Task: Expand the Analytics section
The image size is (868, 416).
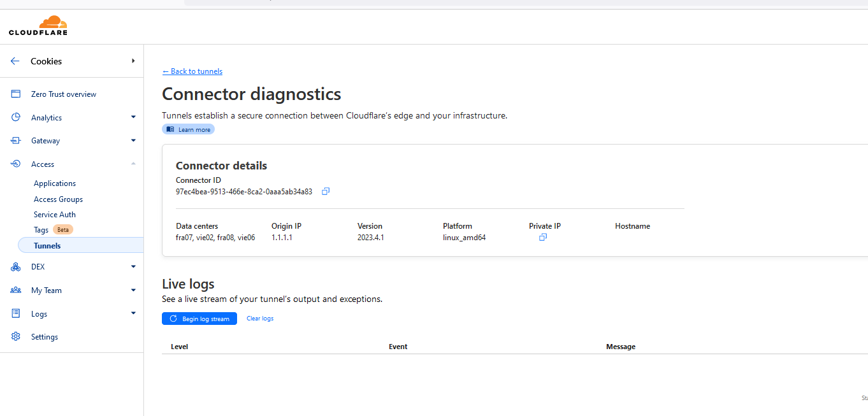Action: 133,117
